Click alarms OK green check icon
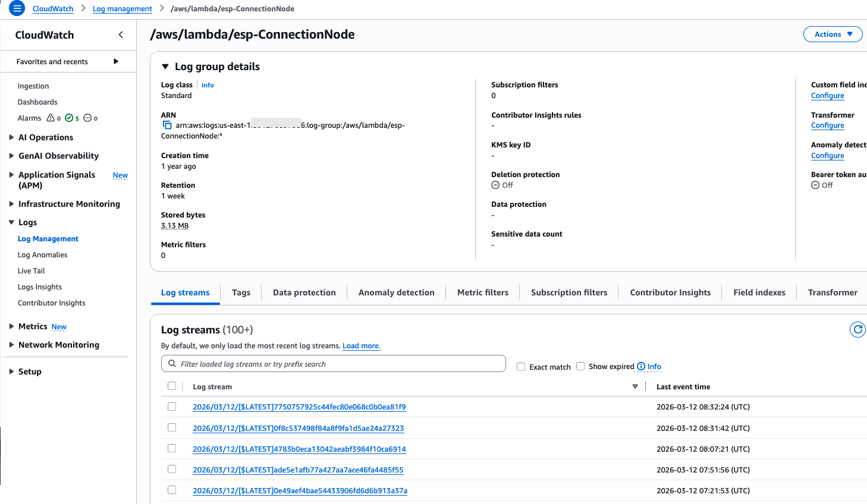The width and height of the screenshot is (867, 504). [x=69, y=118]
